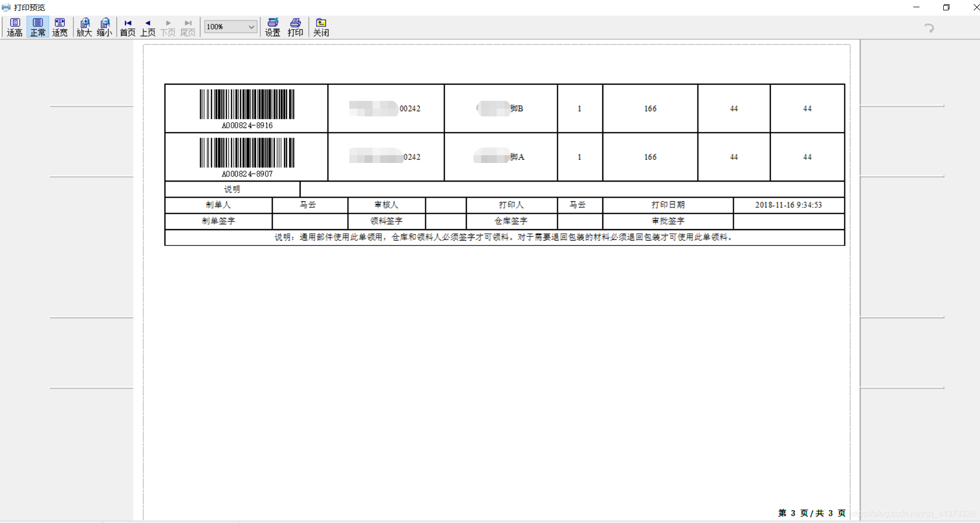Click the footer note starting 说明：通用部件
The height and width of the screenshot is (523, 980).
(x=504, y=237)
